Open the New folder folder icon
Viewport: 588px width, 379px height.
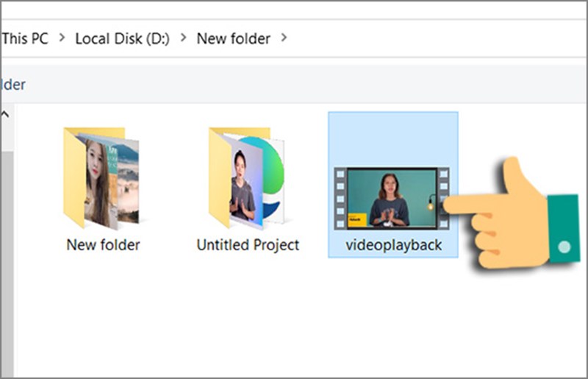[x=101, y=178]
